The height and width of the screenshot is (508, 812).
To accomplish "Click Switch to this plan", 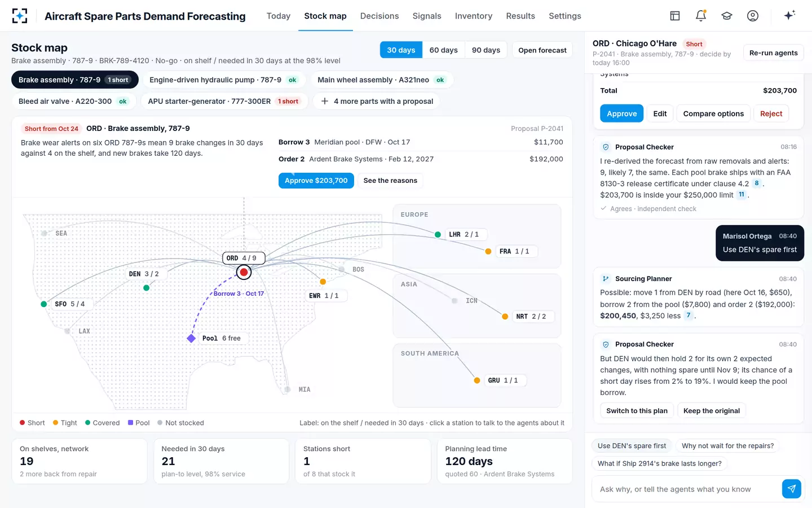I will [637, 411].
